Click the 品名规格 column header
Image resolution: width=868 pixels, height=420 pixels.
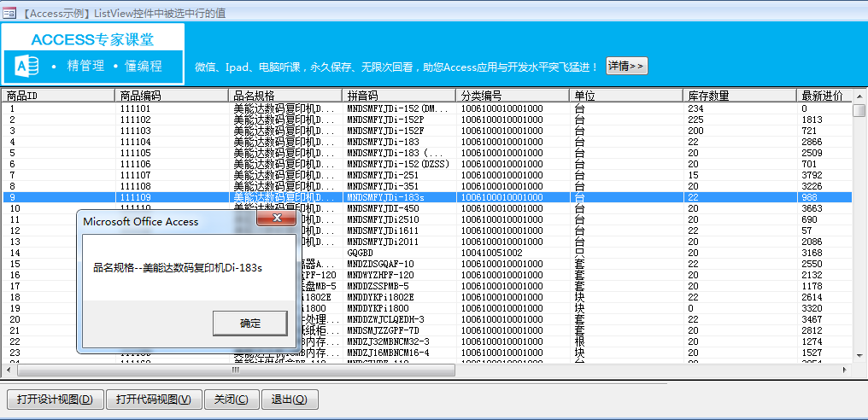pos(285,96)
